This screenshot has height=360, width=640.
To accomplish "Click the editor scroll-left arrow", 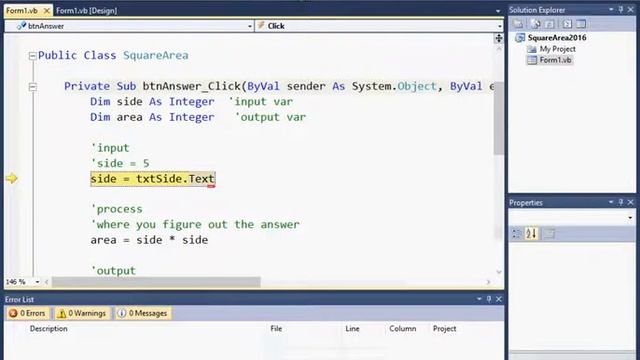I will tap(47, 282).
